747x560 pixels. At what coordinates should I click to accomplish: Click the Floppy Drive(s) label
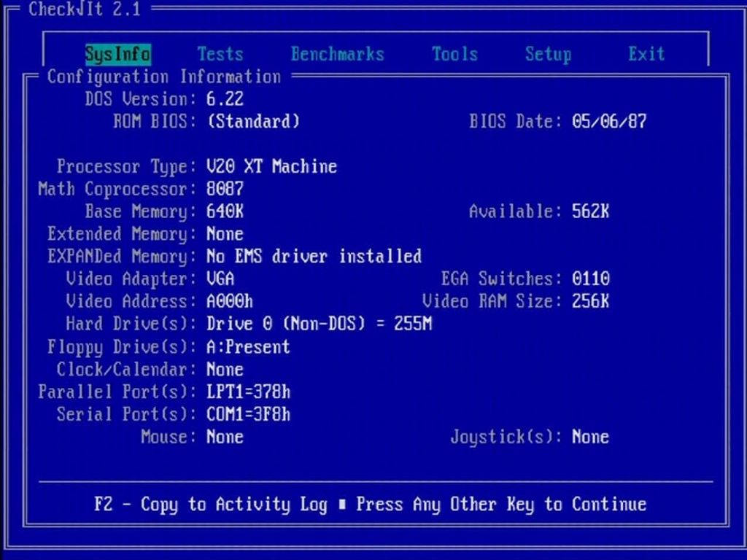[122, 346]
